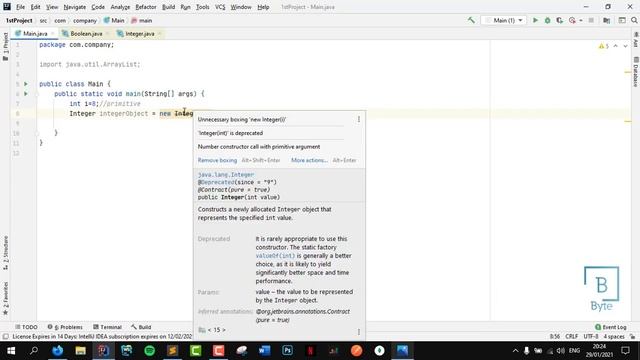Open the Problems tool window button
Image resolution: width=640 pixels, height=360 pixels.
[x=65, y=327]
